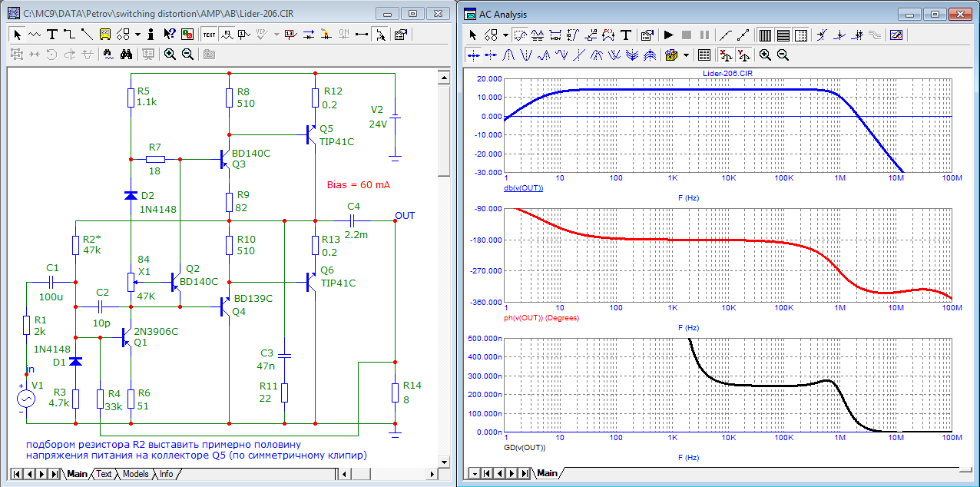Screen dimensions: 980x487
Task: Expand the component shapes dropdown arrow
Action: (137, 35)
